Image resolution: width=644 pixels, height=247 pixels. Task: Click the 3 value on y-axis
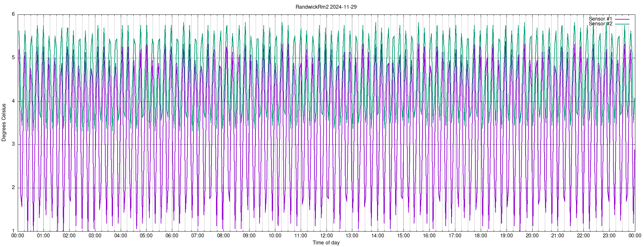click(x=14, y=144)
